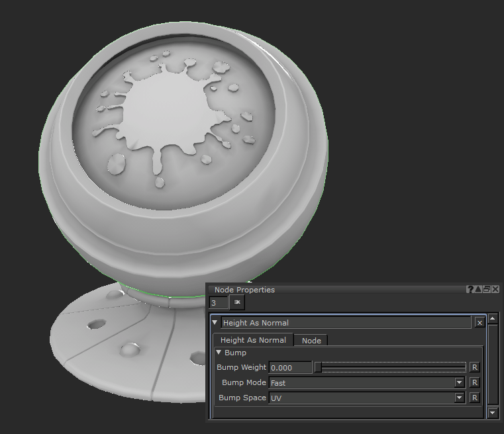Collapse the Bump group
The height and width of the screenshot is (434, 504).
click(x=219, y=353)
